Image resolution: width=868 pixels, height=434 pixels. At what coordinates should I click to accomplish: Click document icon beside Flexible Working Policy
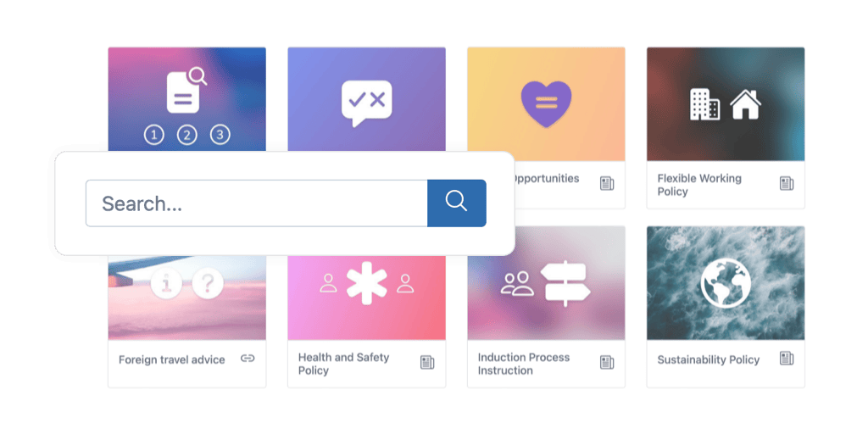coord(787,183)
